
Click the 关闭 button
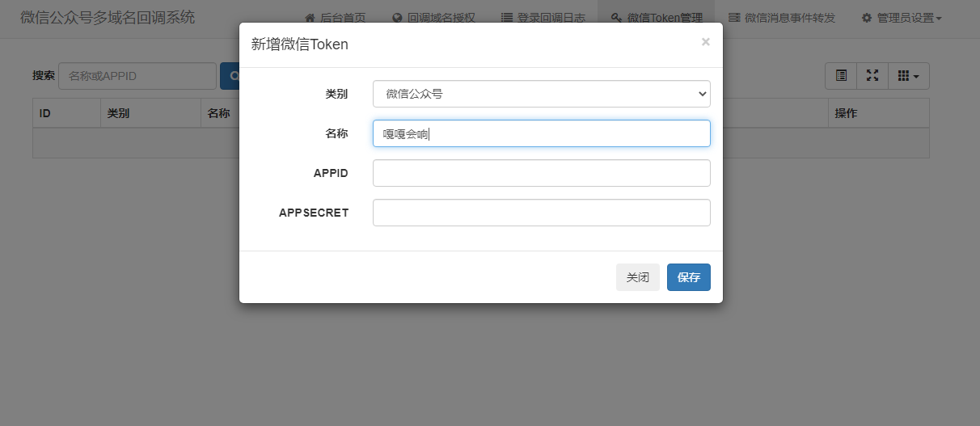click(637, 277)
